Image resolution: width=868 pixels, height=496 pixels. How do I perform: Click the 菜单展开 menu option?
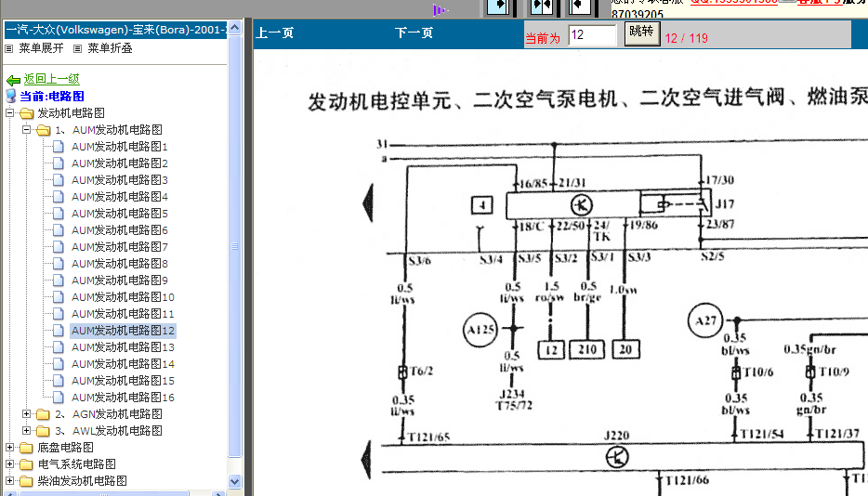[x=41, y=48]
